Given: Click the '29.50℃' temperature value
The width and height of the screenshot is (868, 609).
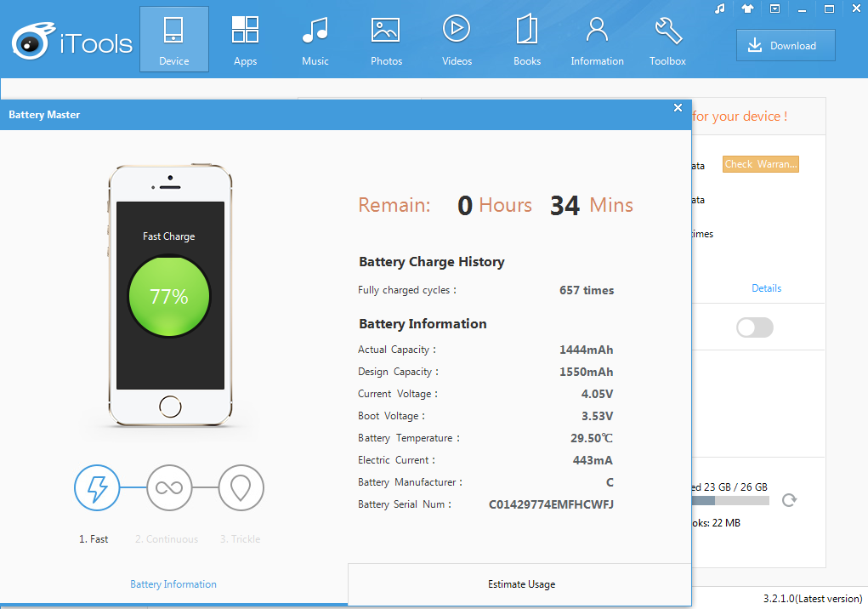Looking at the screenshot, I should [x=592, y=439].
